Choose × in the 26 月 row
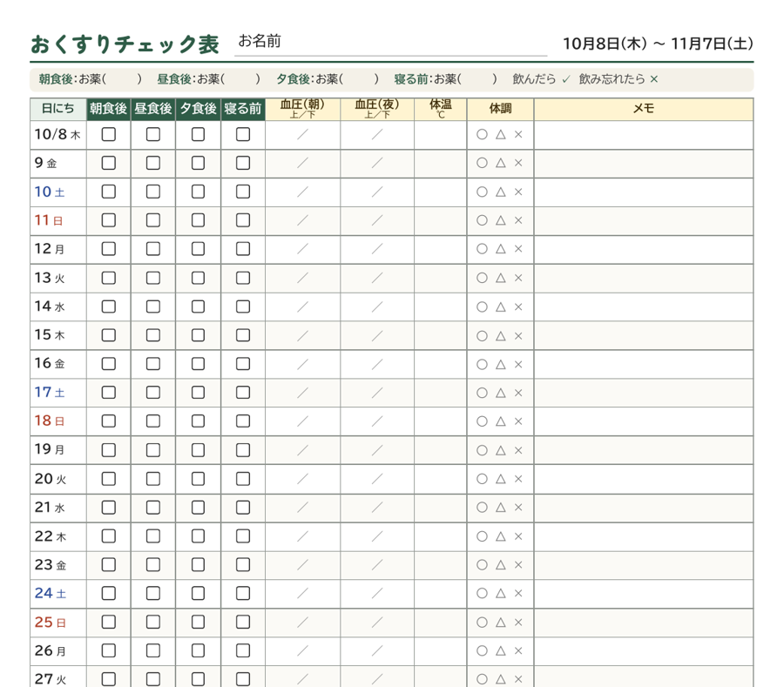This screenshot has height=687, width=784. tap(518, 650)
